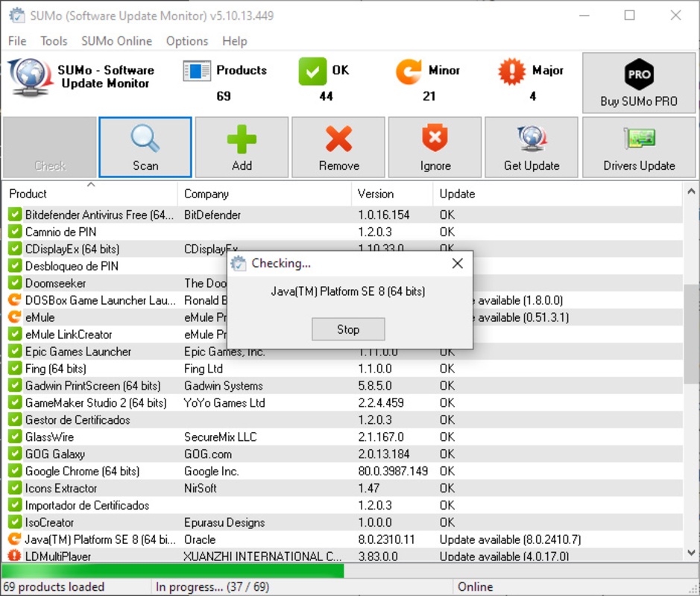
Task: Click red major update icon for LDMultiPlayer
Action: (x=15, y=556)
